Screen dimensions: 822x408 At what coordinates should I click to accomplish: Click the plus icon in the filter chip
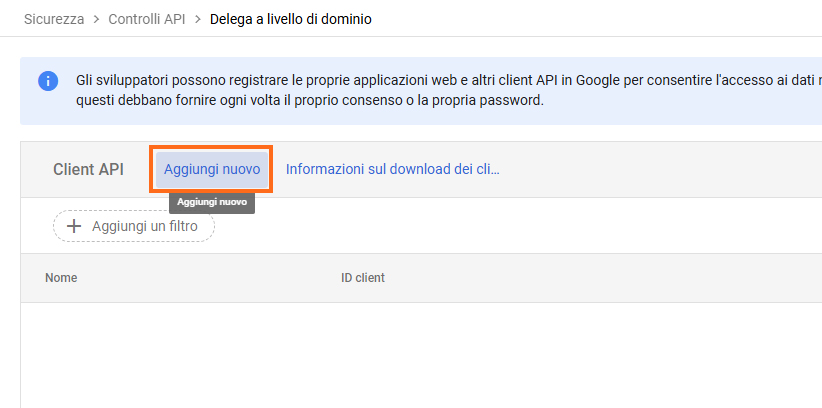click(73, 226)
